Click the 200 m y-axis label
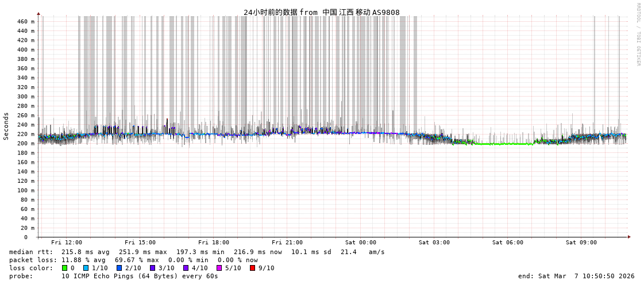This screenshot has width=644, height=284. [25, 144]
